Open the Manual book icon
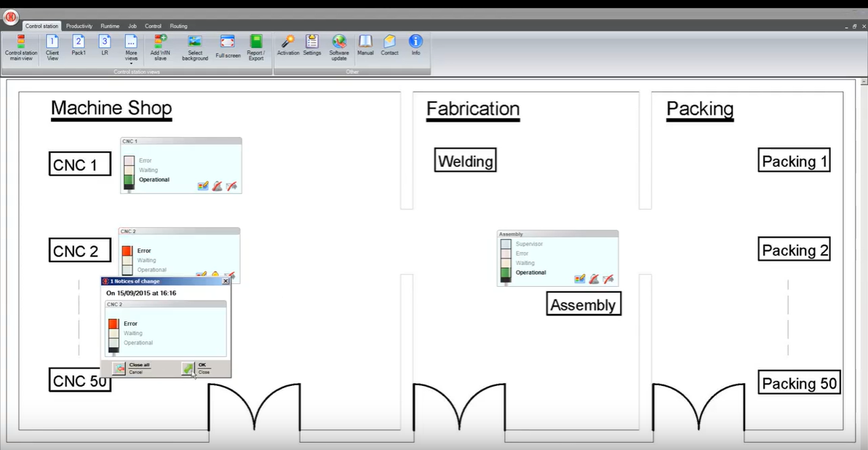The width and height of the screenshot is (868, 450). tap(365, 45)
